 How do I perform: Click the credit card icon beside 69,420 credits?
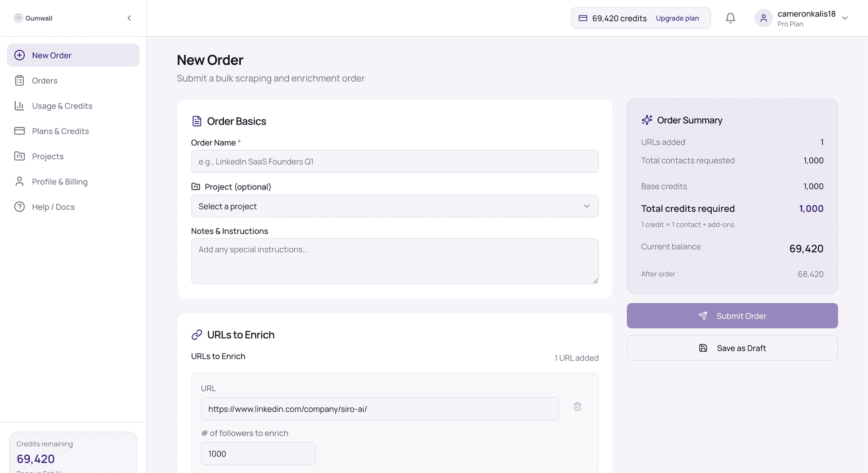(x=583, y=18)
